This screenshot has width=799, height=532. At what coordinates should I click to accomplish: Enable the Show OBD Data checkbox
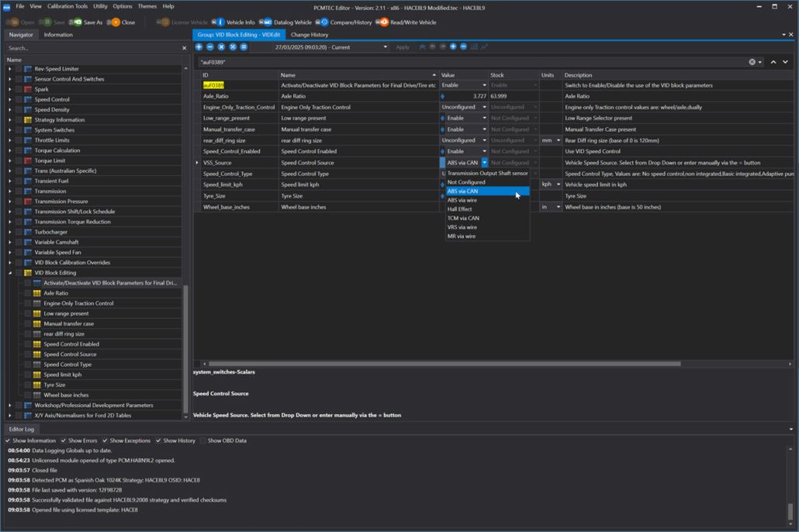pos(203,440)
